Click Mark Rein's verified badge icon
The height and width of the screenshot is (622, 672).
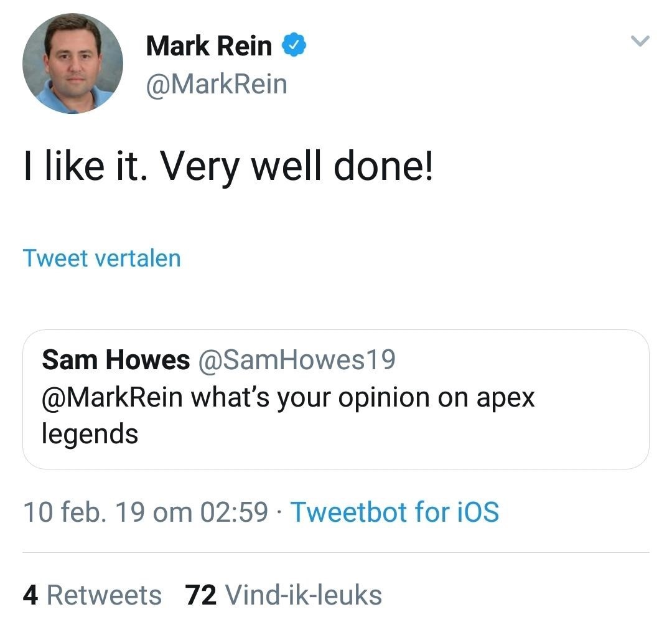pyautogui.click(x=294, y=44)
